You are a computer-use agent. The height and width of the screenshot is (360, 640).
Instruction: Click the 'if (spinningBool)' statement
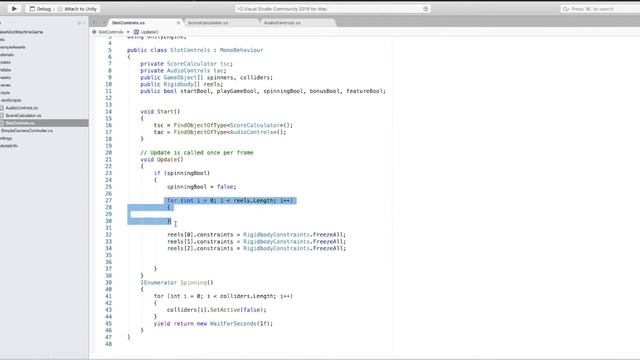pyautogui.click(x=182, y=173)
